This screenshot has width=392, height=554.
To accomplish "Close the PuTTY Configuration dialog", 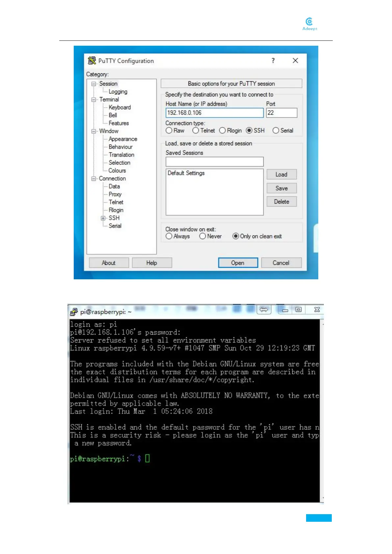I will 295,61.
